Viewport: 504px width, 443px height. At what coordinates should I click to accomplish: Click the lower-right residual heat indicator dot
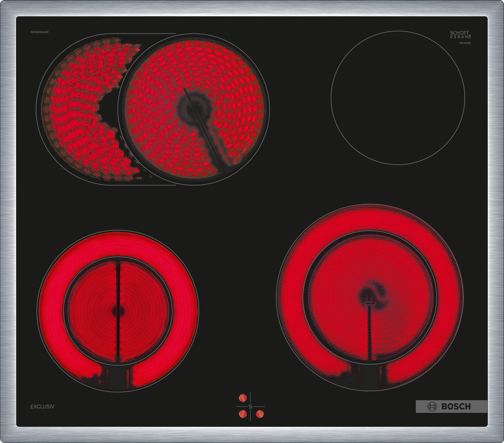[x=260, y=414]
